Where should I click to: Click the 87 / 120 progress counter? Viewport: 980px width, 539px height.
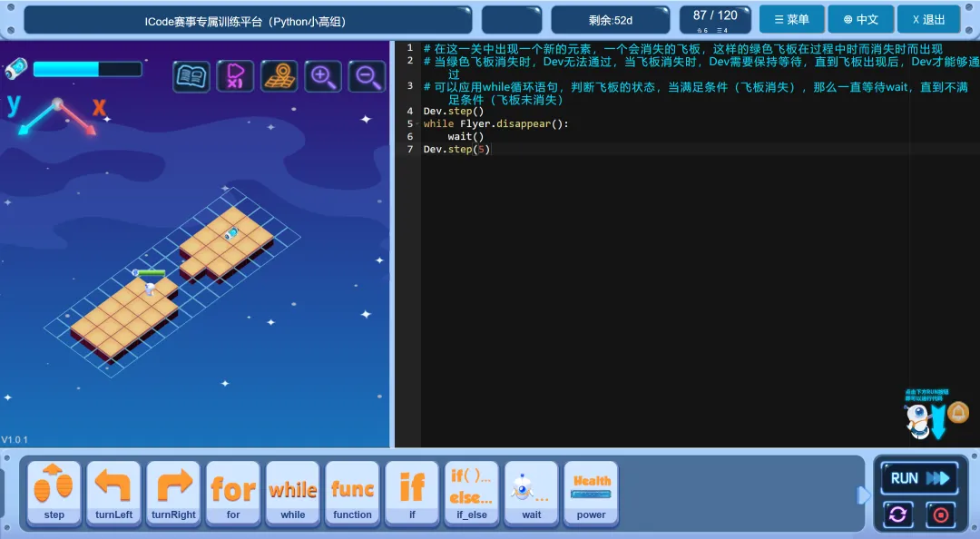[715, 19]
